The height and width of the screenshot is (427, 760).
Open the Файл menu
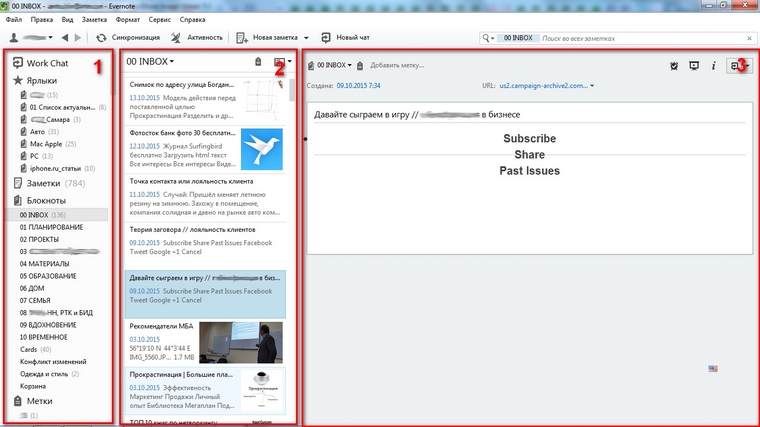point(14,20)
